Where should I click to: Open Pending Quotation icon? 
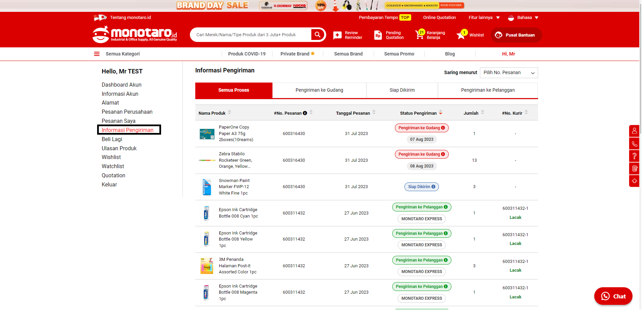coord(378,35)
